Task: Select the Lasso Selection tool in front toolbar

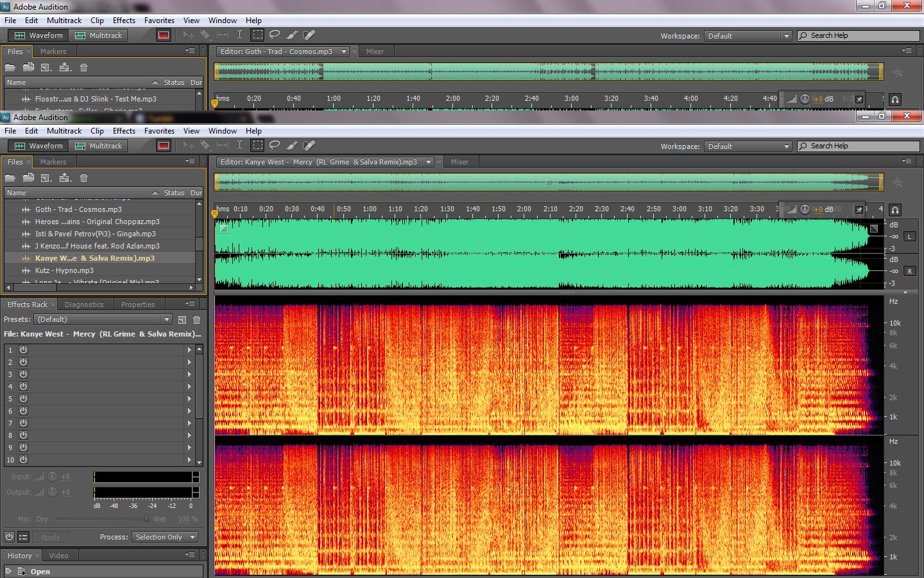Action: pos(275,146)
